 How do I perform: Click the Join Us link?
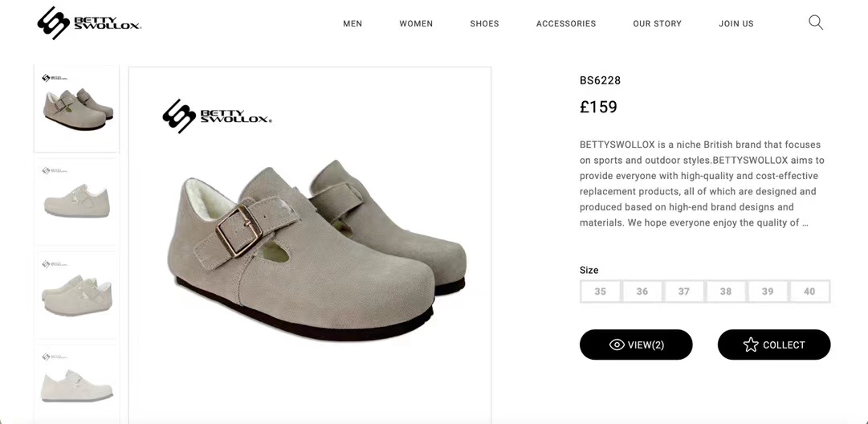tap(736, 24)
